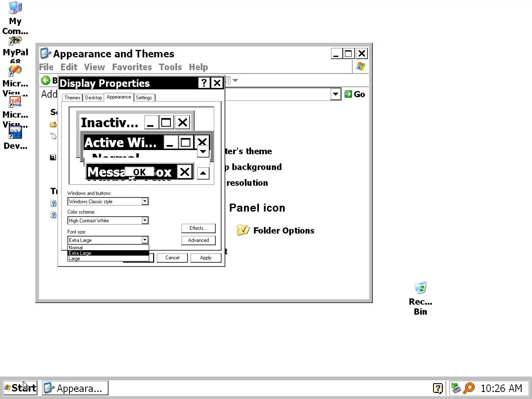Screen dimensions: 532x399
Task: Open the Views toolbar dropdown arrow
Action: click(x=235, y=81)
